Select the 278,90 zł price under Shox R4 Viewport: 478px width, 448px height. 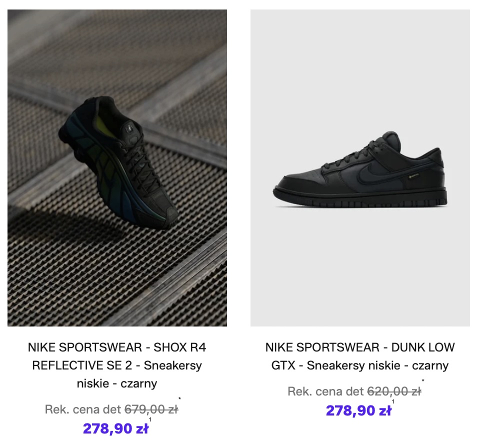tap(114, 429)
